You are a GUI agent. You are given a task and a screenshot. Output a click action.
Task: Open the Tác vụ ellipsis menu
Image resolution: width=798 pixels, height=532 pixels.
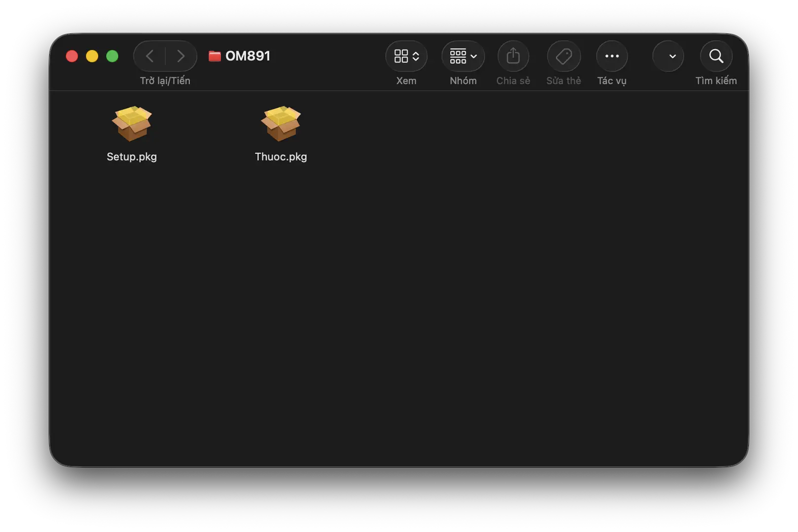point(612,56)
